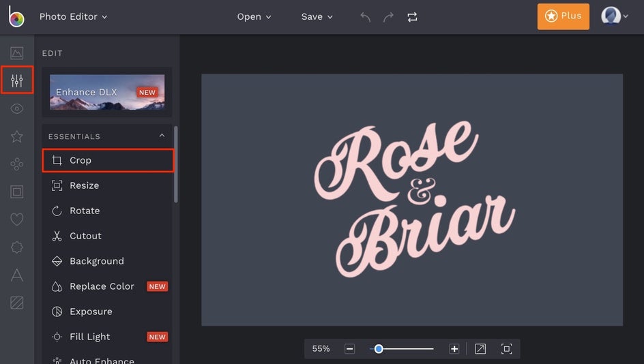Click the undo arrow in top bar
Screen dimensions: 644x364
tap(366, 17)
